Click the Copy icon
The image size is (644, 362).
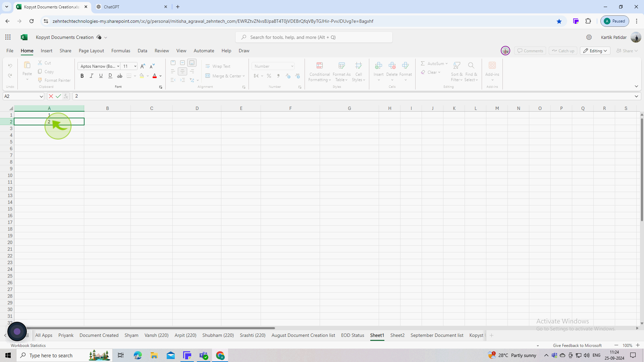pos(40,71)
